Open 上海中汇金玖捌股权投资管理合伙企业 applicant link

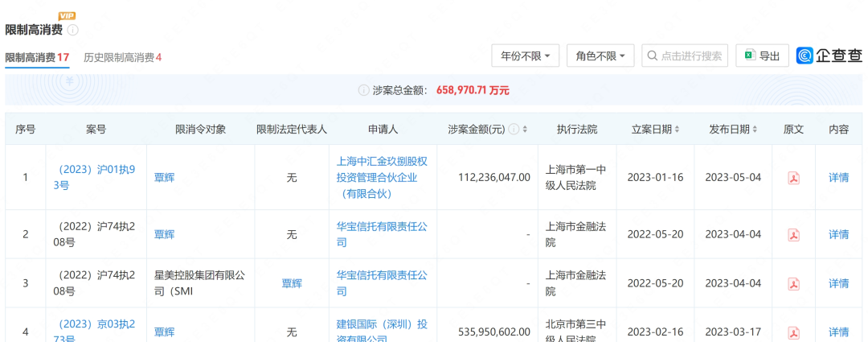pyautogui.click(x=382, y=177)
